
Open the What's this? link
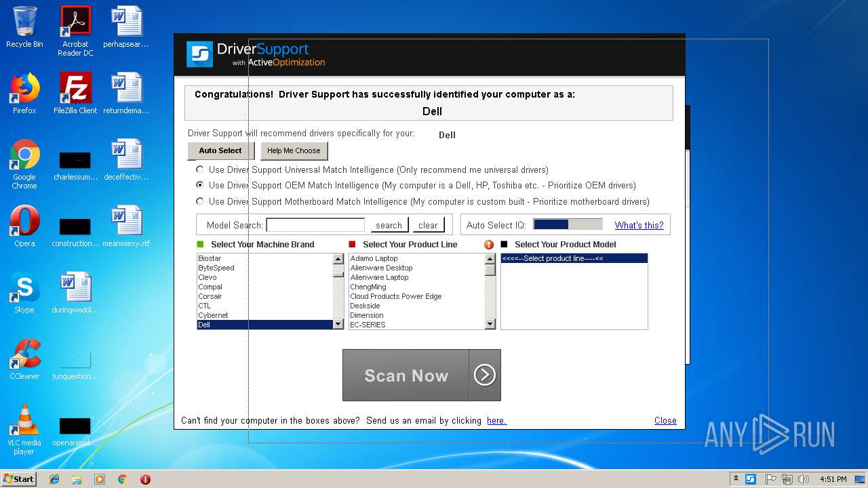[x=639, y=225]
